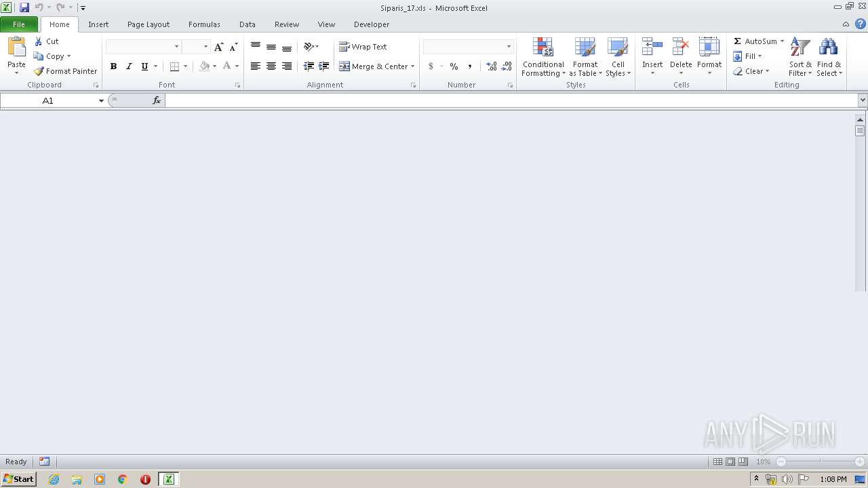Click inside the formula bar

point(511,100)
